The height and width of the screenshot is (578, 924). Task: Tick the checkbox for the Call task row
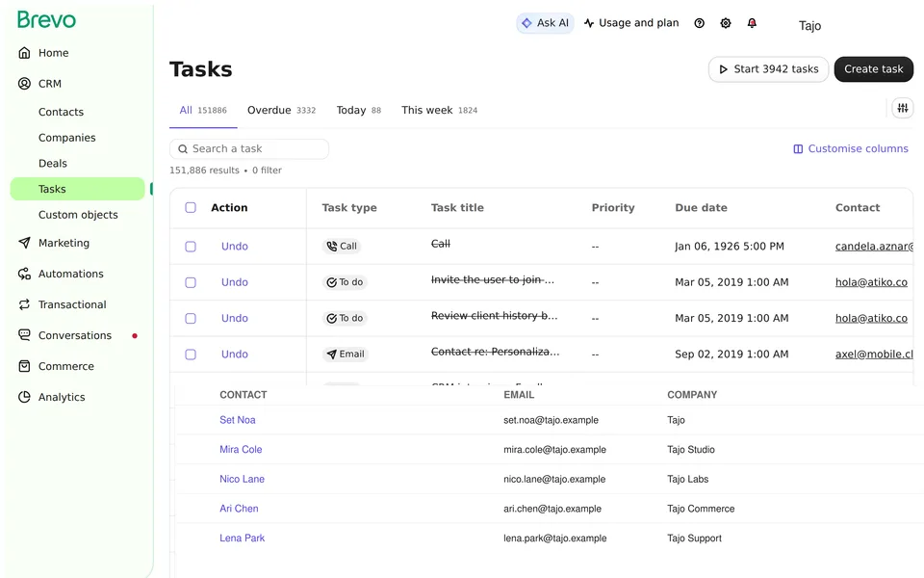point(191,247)
